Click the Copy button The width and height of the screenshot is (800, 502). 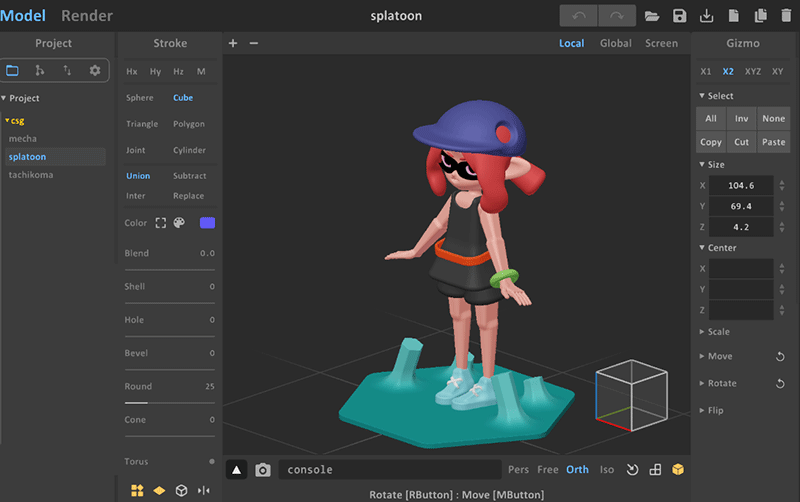point(711,142)
